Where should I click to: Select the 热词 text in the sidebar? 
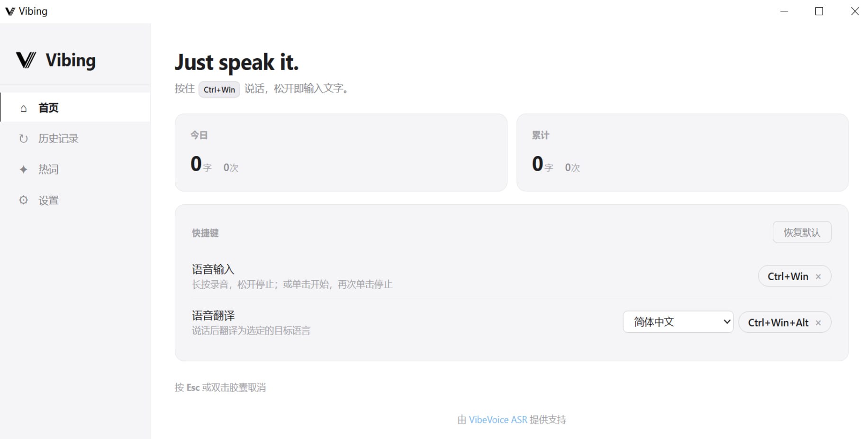click(x=49, y=170)
